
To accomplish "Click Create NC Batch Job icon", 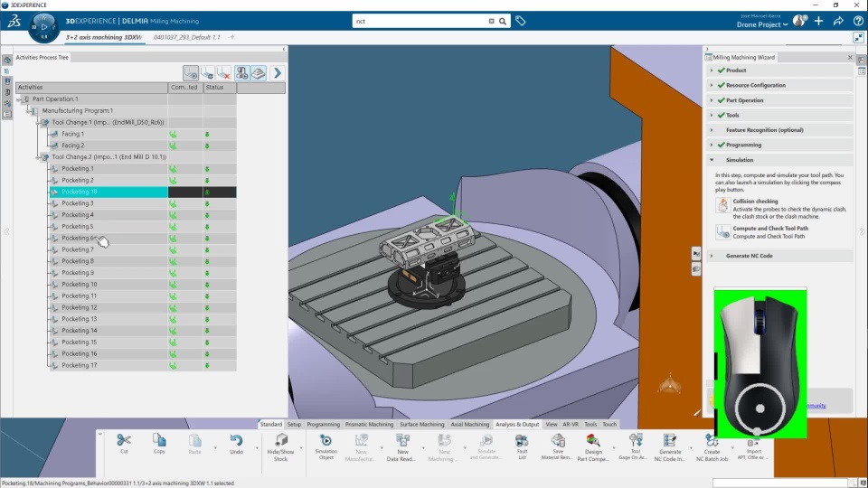I will [712, 440].
